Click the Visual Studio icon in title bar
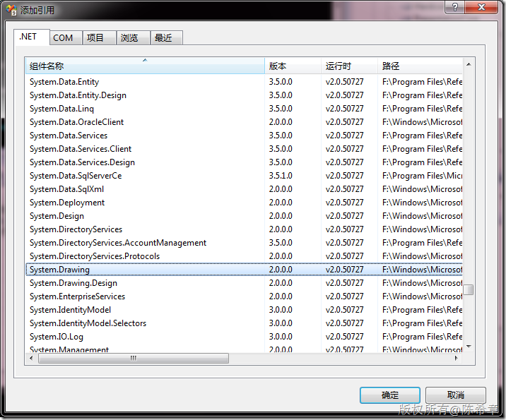The image size is (506, 420). pyautogui.click(x=11, y=10)
